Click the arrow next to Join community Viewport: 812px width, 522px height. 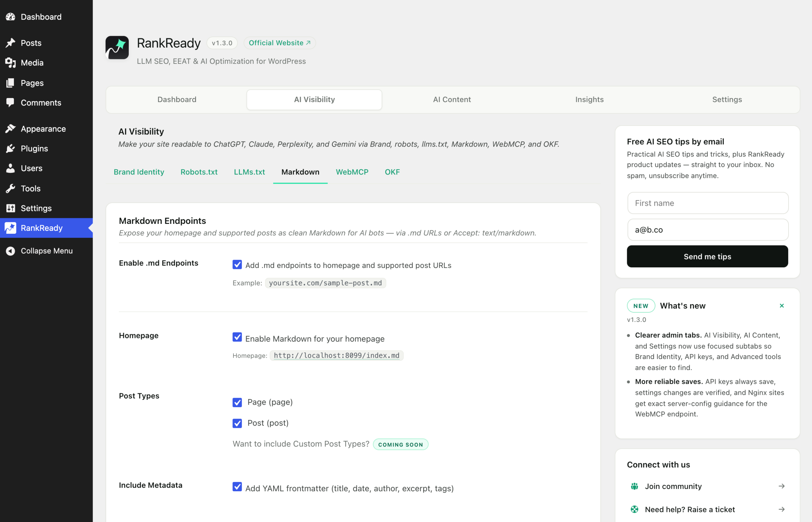click(782, 486)
